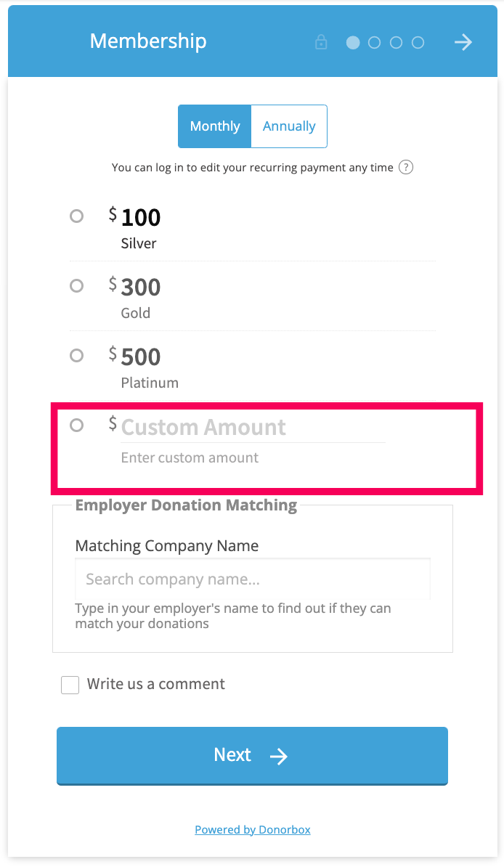Image resolution: width=504 pixels, height=867 pixels.
Task: Jump to fourth step progress dot
Action: pos(418,43)
